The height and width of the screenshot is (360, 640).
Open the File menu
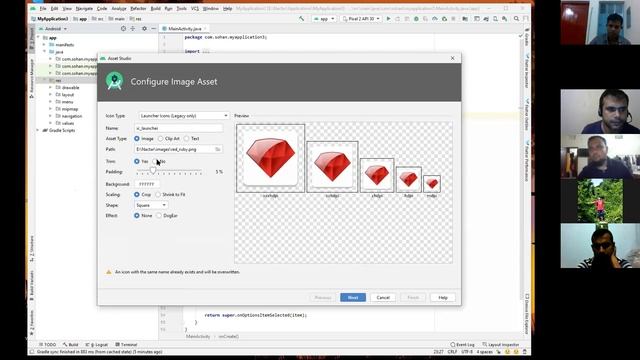pyautogui.click(x=43, y=9)
